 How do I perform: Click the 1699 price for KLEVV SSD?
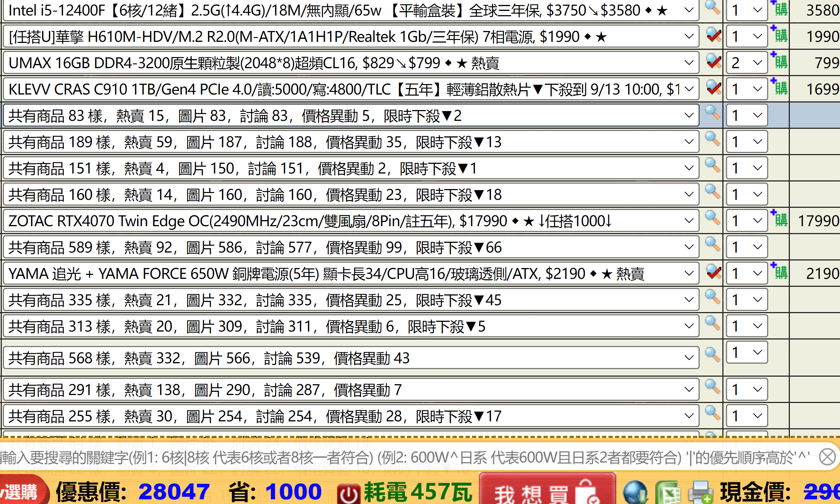[x=822, y=89]
